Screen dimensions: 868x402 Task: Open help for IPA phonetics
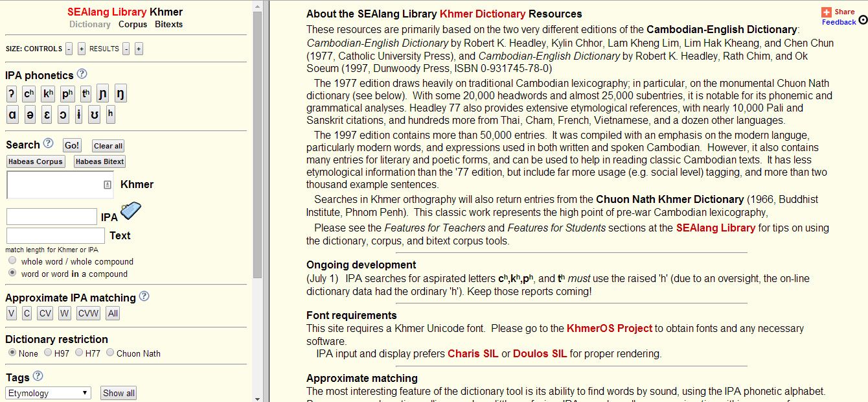82,75
